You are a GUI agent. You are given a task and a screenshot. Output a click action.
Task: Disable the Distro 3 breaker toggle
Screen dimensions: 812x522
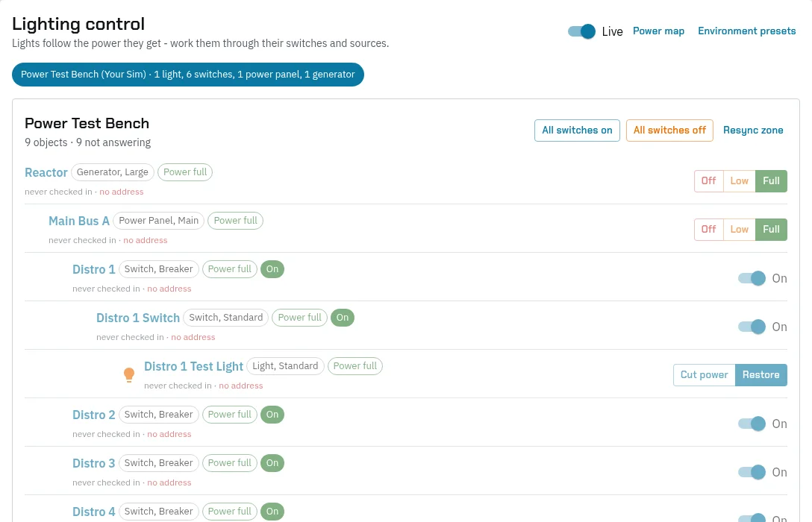click(x=752, y=472)
